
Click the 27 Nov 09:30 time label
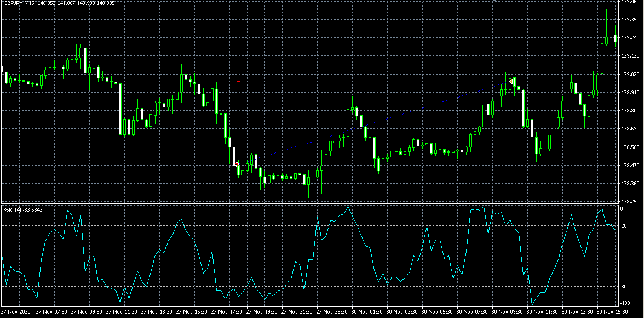coord(87,312)
